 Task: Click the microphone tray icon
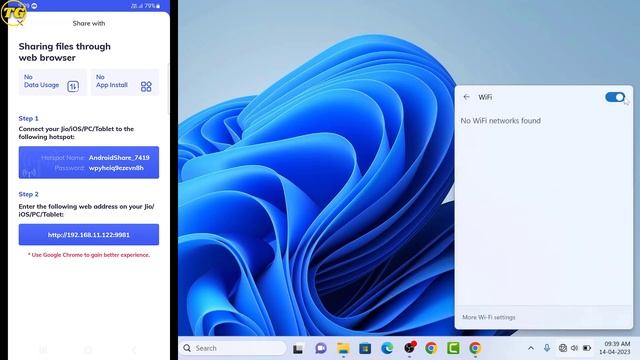[x=547, y=348]
